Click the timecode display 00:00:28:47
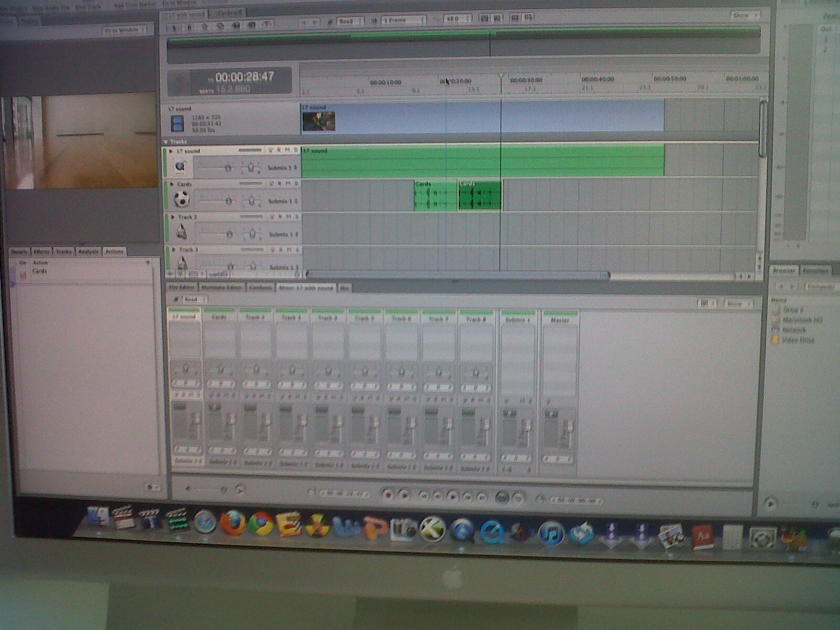The height and width of the screenshot is (630, 840). click(244, 77)
